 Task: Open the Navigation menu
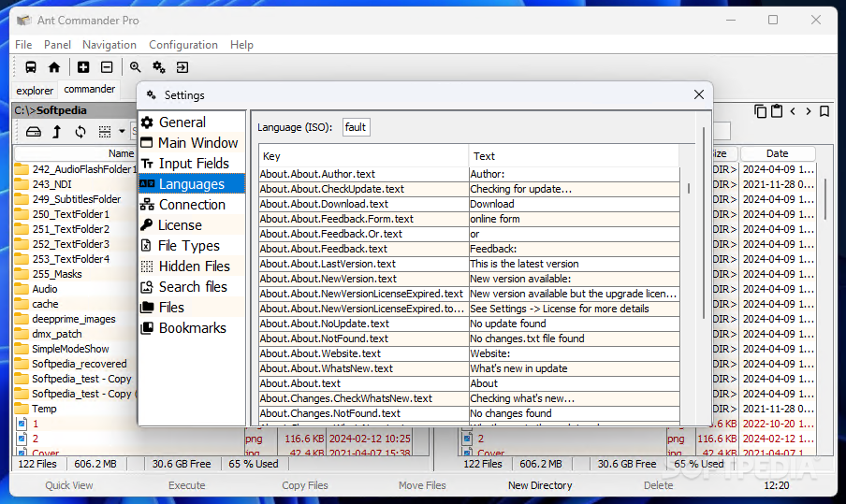pos(109,45)
